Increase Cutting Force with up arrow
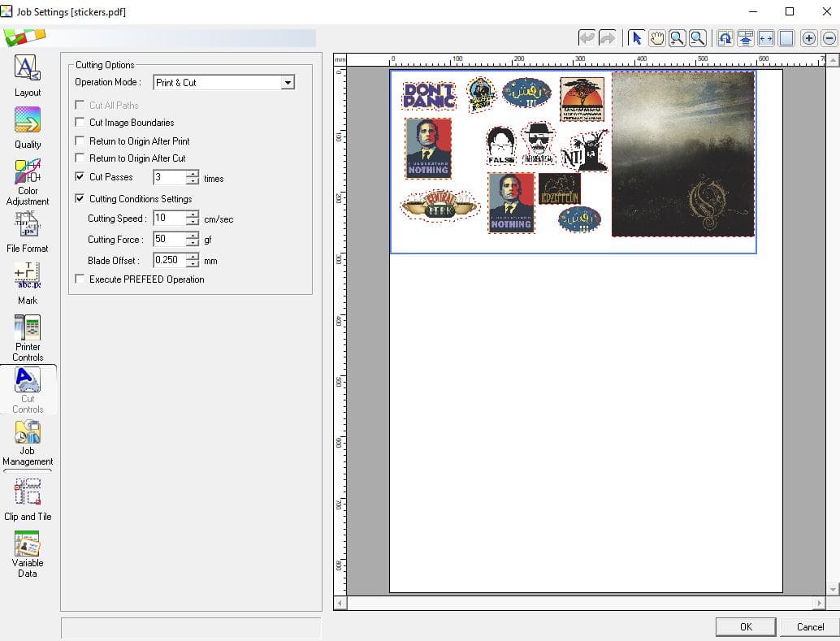The image size is (840, 641). (193, 236)
